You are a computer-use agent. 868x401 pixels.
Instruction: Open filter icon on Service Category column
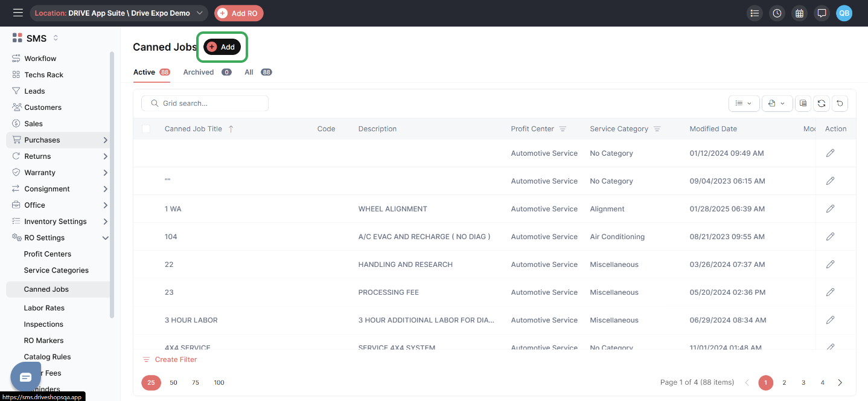pyautogui.click(x=657, y=129)
